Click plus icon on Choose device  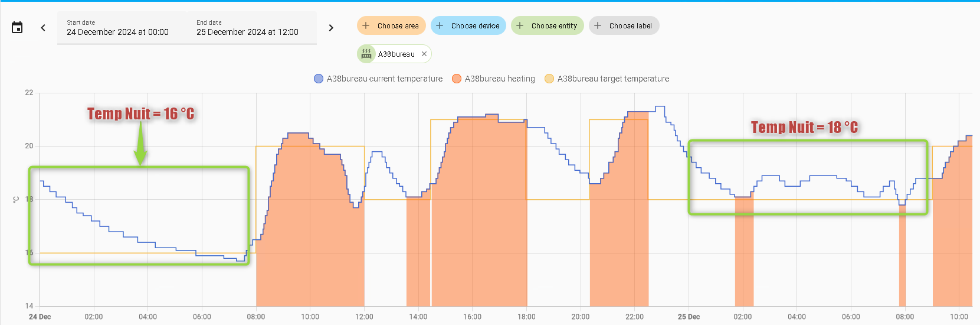click(x=440, y=25)
